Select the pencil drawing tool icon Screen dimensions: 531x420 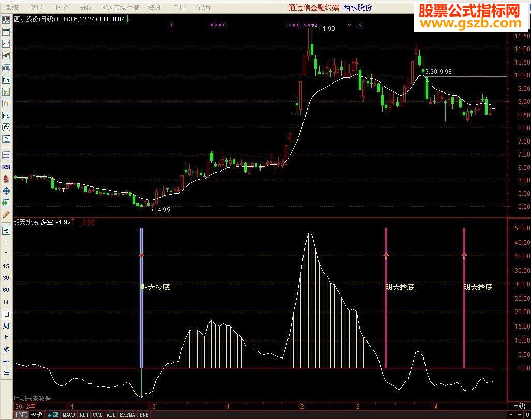point(6,214)
